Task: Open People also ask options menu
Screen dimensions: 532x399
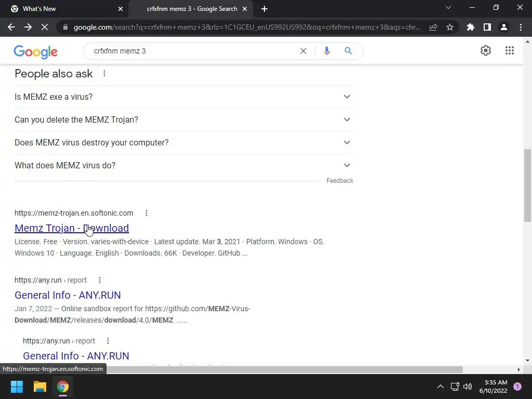Action: point(104,73)
